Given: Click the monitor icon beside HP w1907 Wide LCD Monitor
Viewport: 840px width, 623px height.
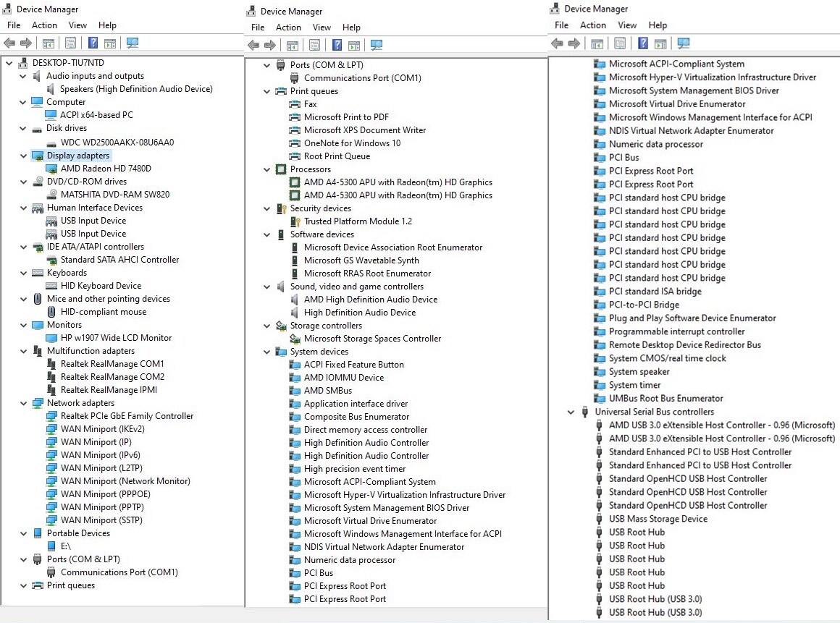Looking at the screenshot, I should click(51, 338).
